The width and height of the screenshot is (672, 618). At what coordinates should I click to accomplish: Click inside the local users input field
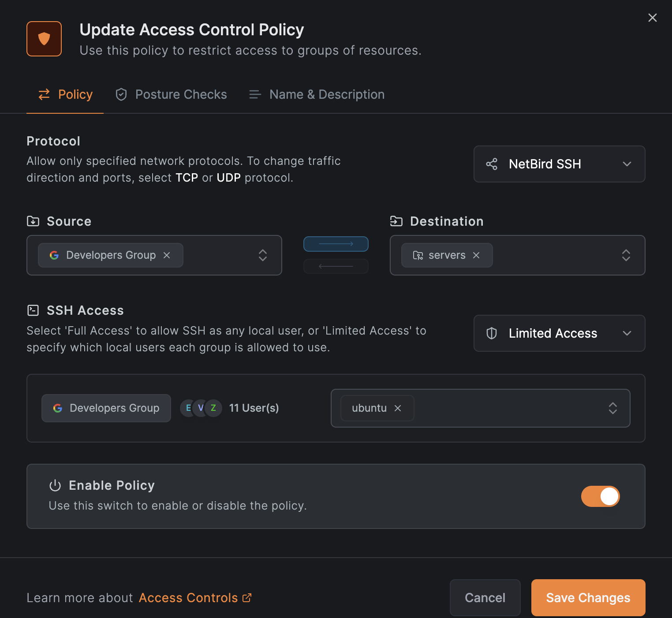click(507, 408)
